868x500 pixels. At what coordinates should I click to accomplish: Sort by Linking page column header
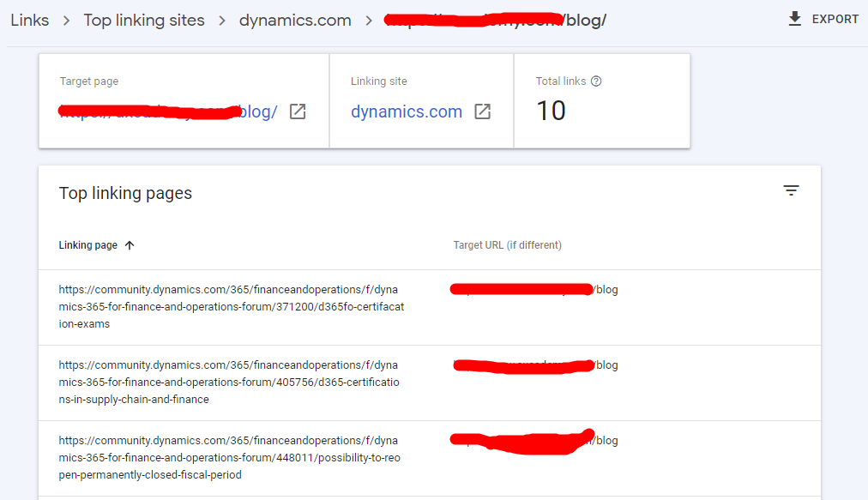88,245
